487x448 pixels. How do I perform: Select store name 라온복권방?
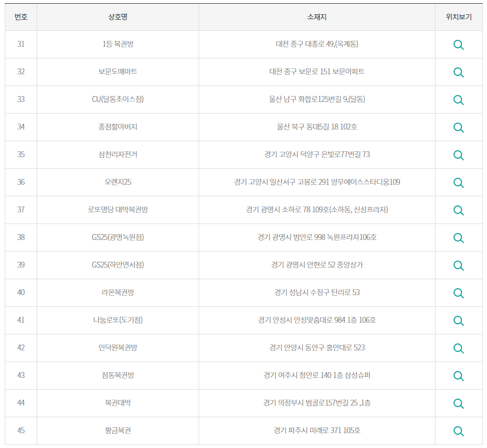[118, 293]
